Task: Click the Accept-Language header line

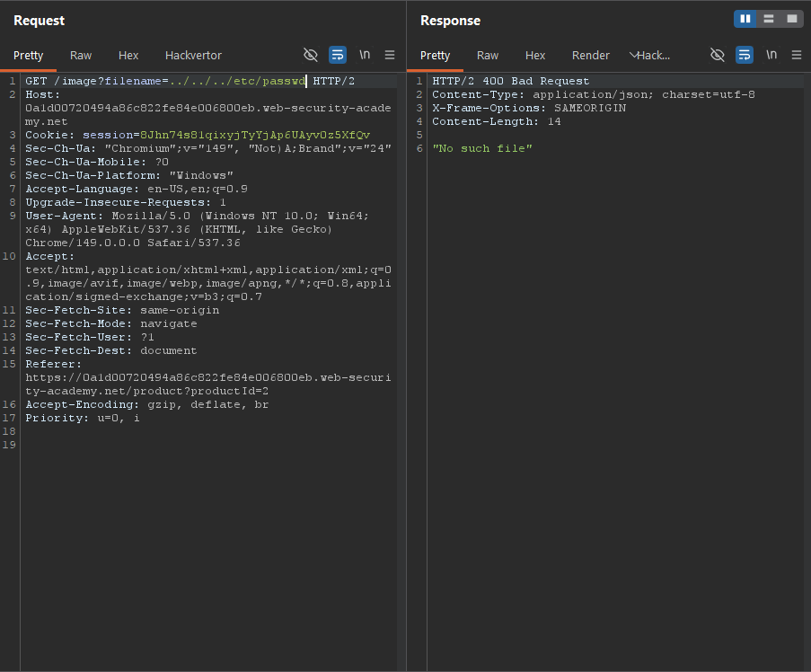Action: point(137,189)
